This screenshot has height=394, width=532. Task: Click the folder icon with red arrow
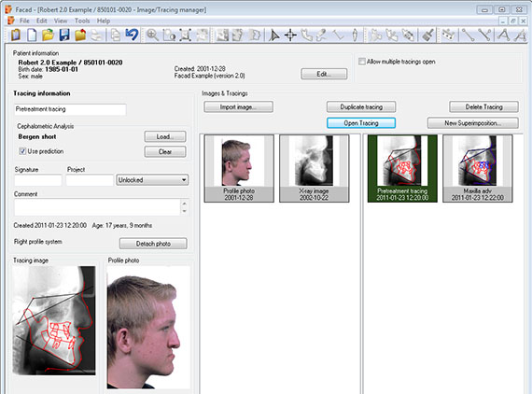click(x=80, y=35)
